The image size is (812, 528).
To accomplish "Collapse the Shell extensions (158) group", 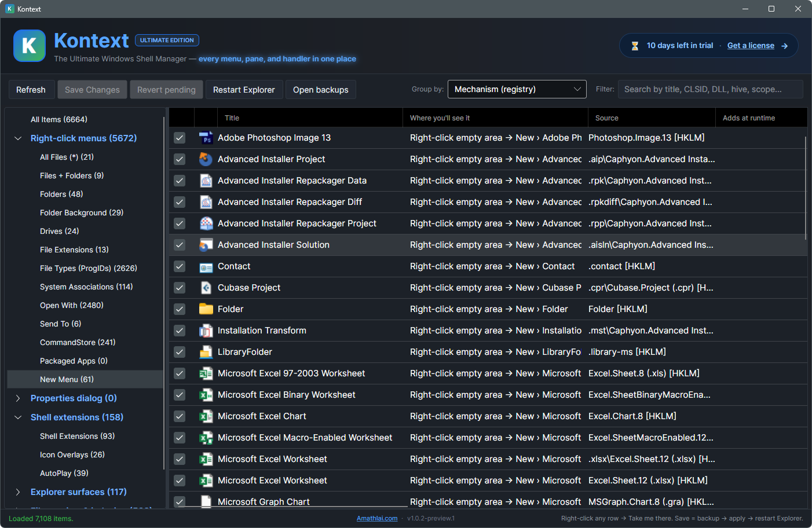I will 18,417.
